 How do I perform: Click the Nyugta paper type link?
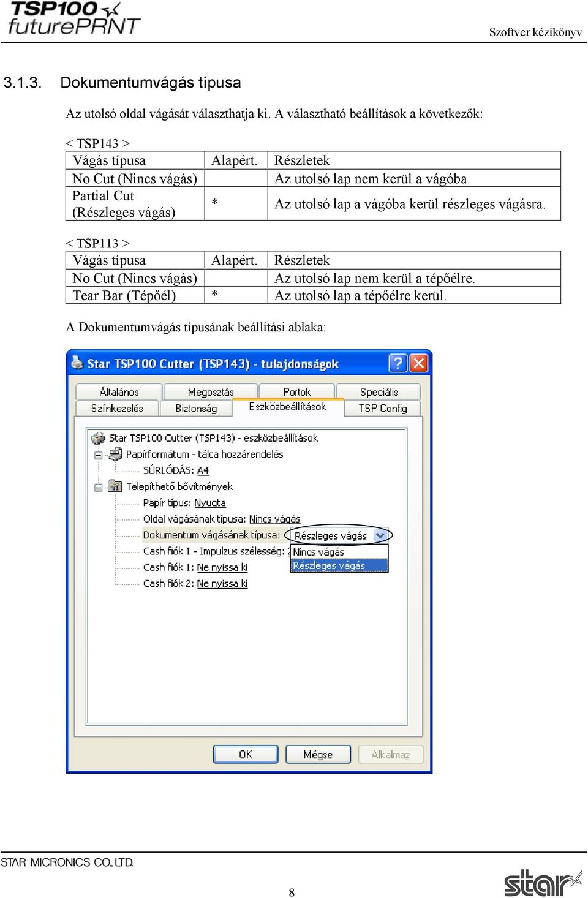(x=210, y=503)
